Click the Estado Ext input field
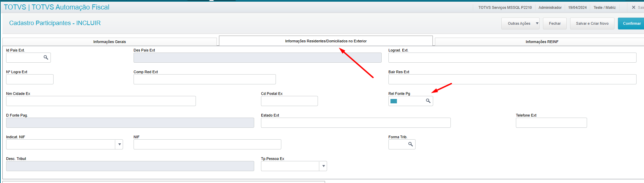Image resolution: width=644 pixels, height=183 pixels. tap(356, 123)
